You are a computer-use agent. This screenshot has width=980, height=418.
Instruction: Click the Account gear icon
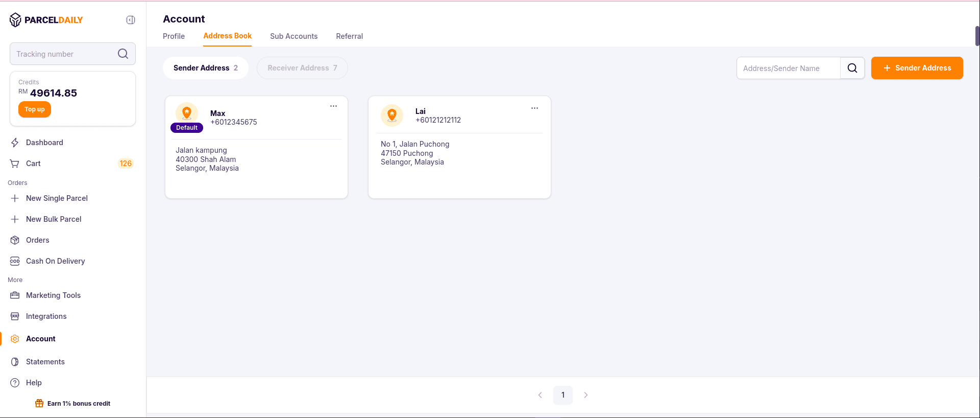pos(15,339)
